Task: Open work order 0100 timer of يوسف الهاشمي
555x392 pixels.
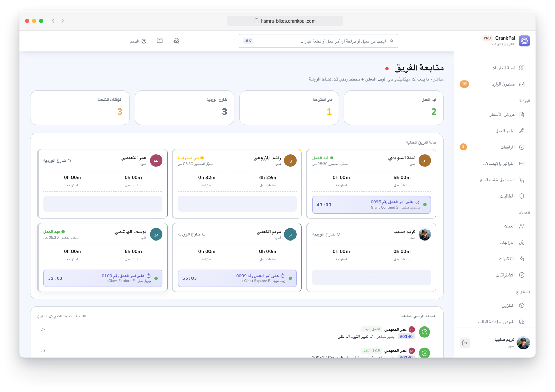Action: 103,278
